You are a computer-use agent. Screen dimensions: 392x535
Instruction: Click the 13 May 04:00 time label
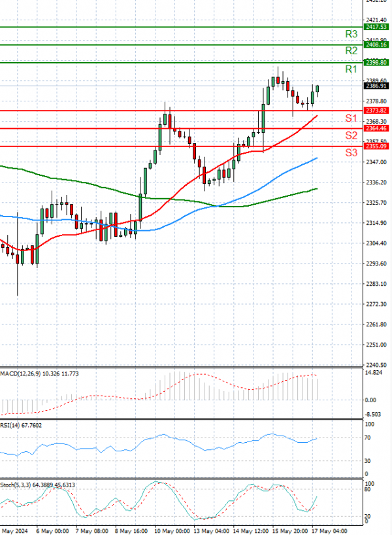212,531
